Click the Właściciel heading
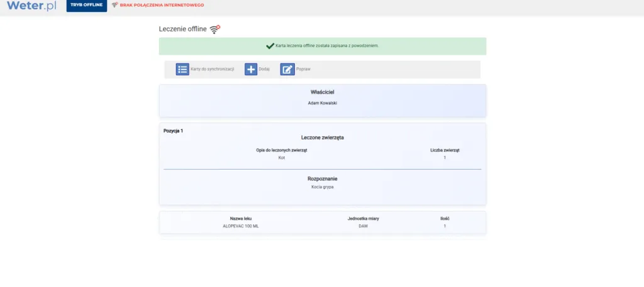This screenshot has width=644, height=287. (x=323, y=92)
